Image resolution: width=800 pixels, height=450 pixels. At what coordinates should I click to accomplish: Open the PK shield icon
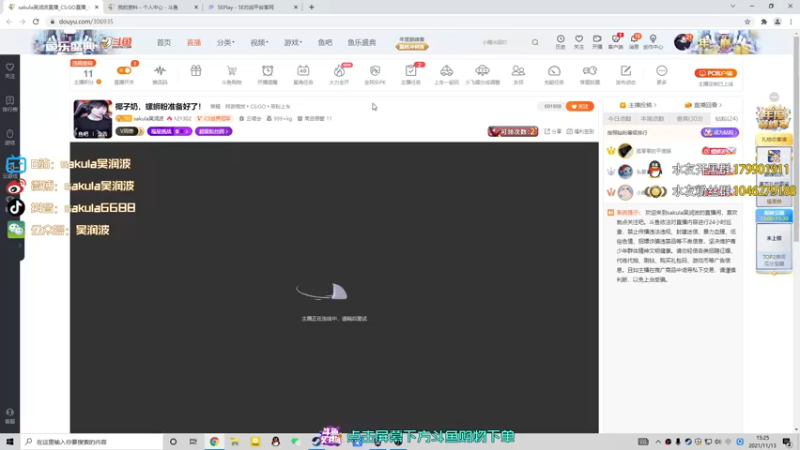tap(375, 71)
